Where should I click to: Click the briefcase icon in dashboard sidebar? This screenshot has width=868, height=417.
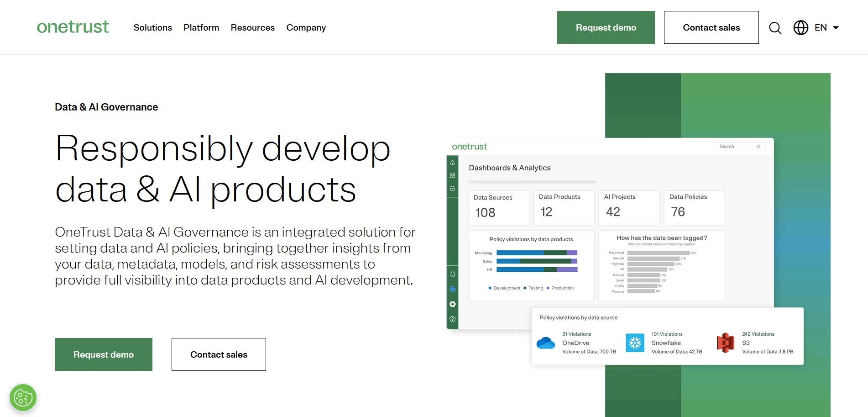(x=452, y=188)
